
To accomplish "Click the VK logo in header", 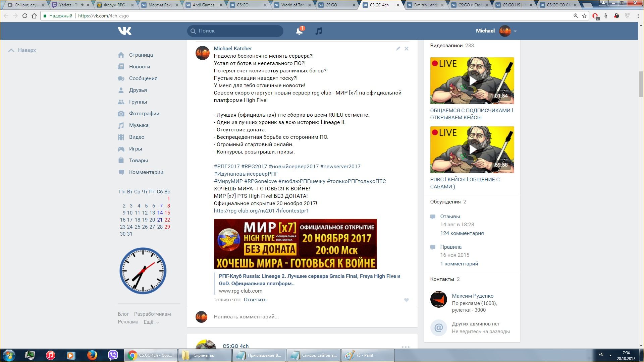I will coord(124,31).
